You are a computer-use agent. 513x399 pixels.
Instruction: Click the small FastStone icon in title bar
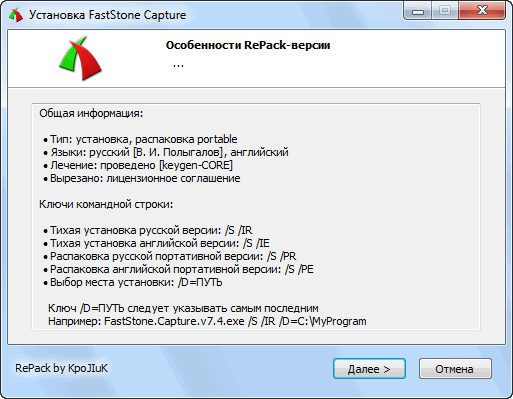click(16, 15)
